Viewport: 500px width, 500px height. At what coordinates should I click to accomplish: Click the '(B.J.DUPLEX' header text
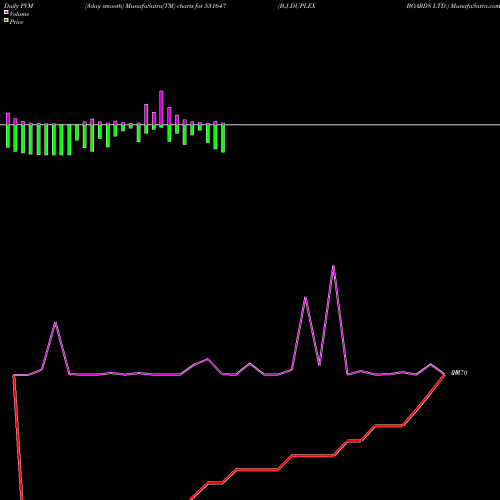297,6
